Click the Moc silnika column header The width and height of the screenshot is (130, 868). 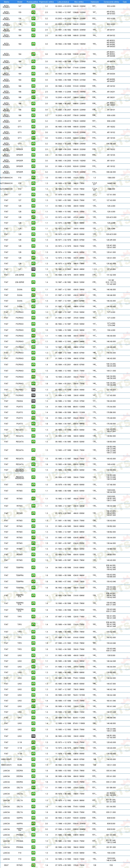pyautogui.click(x=79, y=2)
